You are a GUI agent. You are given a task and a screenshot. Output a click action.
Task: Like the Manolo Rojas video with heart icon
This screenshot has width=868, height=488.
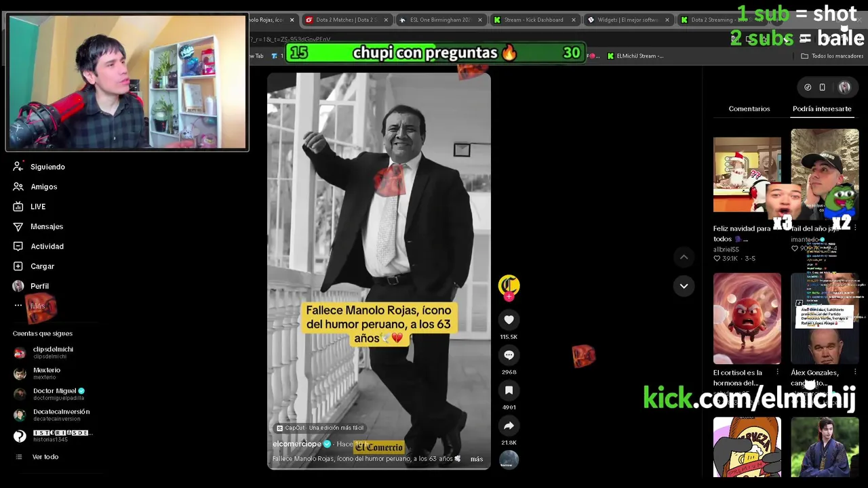[x=509, y=320]
